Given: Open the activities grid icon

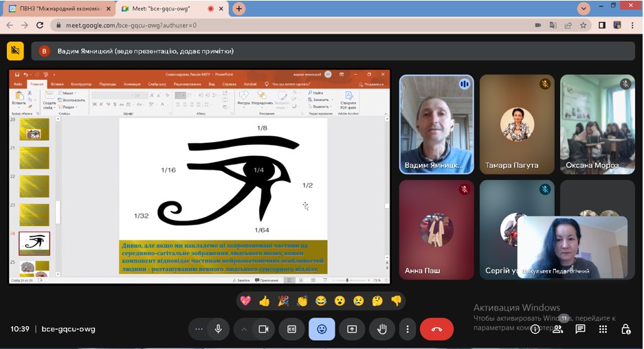Looking at the screenshot, I should [x=603, y=329].
